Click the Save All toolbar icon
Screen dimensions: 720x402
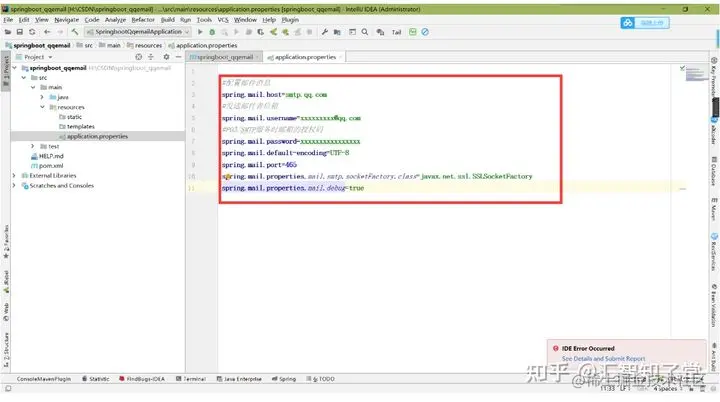point(20,32)
